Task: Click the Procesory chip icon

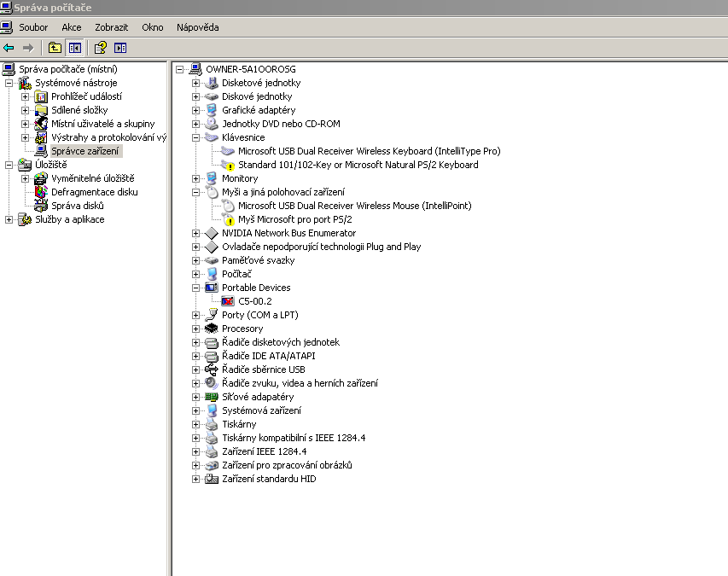Action: click(212, 329)
